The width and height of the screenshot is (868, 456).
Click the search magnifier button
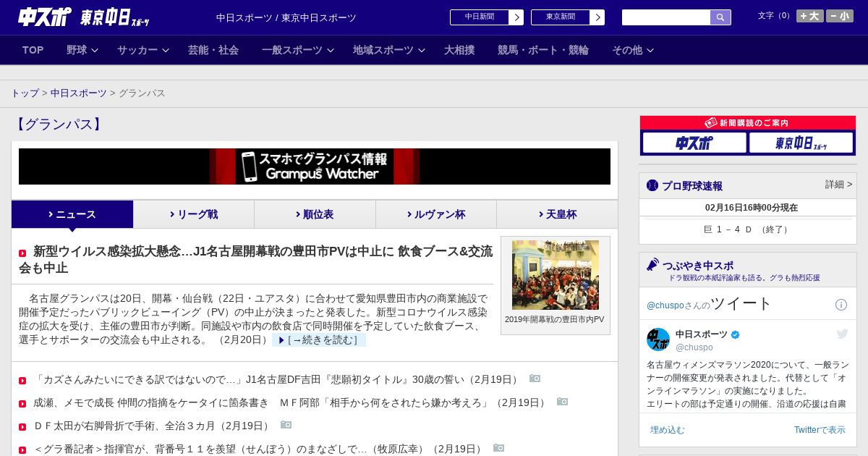720,17
